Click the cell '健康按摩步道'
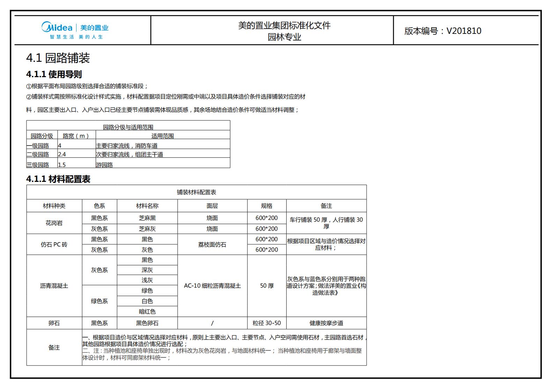This screenshot has width=554, height=392. [x=326, y=323]
